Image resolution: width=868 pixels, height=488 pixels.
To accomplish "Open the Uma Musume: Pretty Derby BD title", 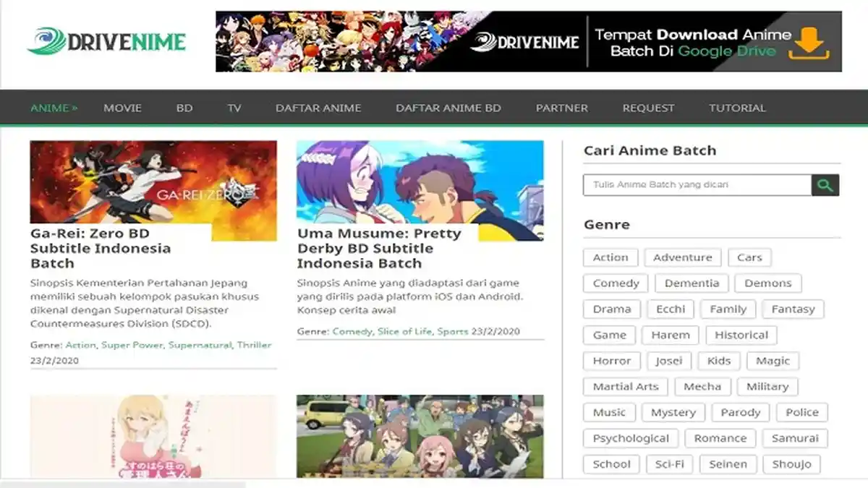I will click(x=379, y=249).
